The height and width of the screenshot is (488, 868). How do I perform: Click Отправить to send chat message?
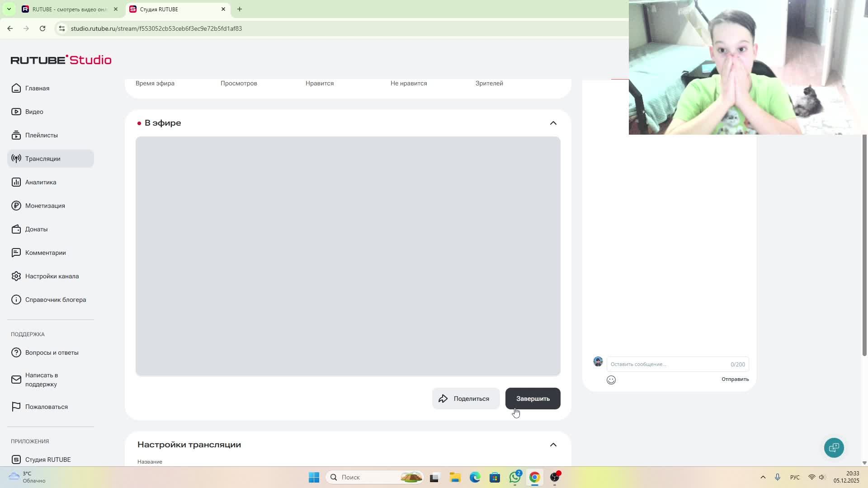pyautogui.click(x=735, y=379)
